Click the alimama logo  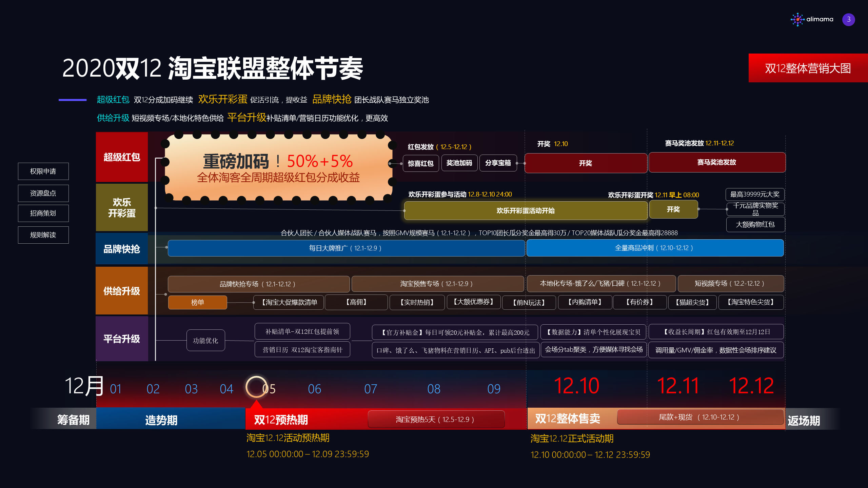coord(812,19)
